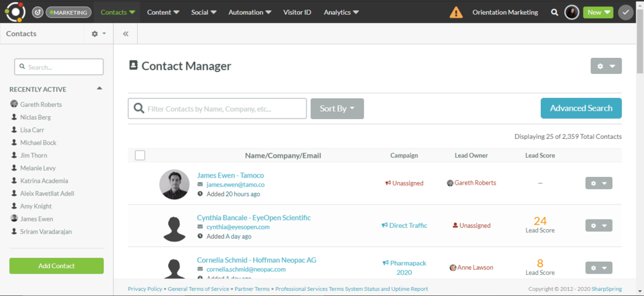The image size is (644, 296).
Task: Click Anne Lawson's small avatar icon
Action: click(x=453, y=268)
